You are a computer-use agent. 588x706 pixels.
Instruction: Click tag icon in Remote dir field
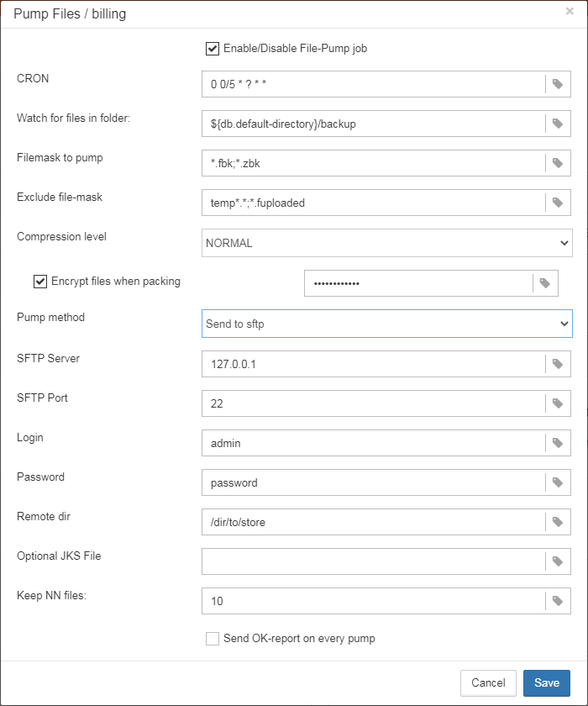[558, 522]
